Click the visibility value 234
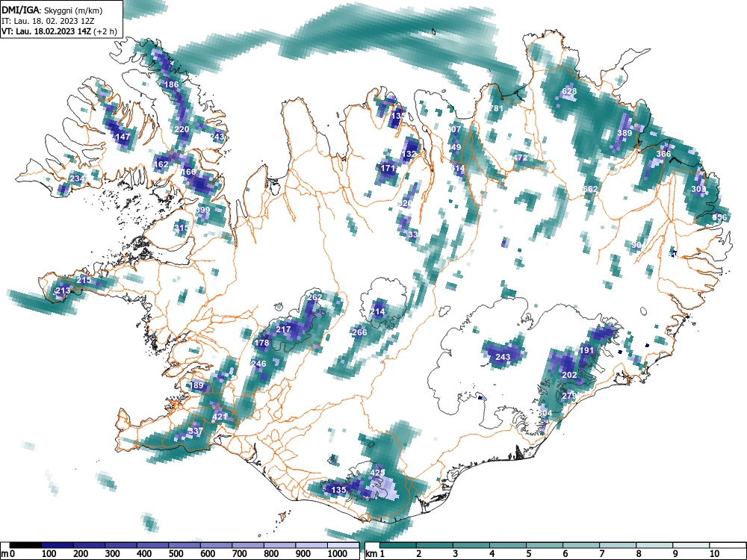This screenshot has width=747, height=560. [x=77, y=178]
